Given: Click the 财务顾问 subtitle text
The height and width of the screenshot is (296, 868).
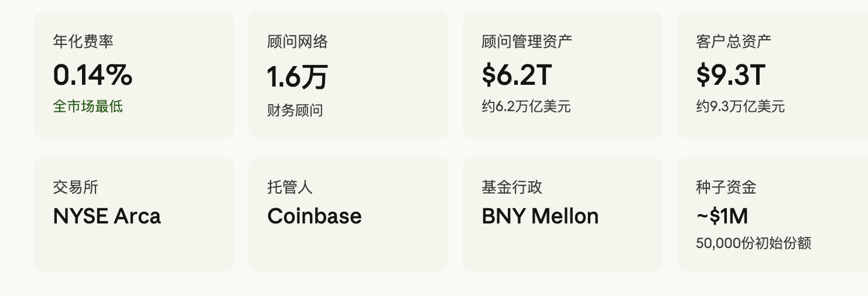Looking at the screenshot, I should pos(295,110).
